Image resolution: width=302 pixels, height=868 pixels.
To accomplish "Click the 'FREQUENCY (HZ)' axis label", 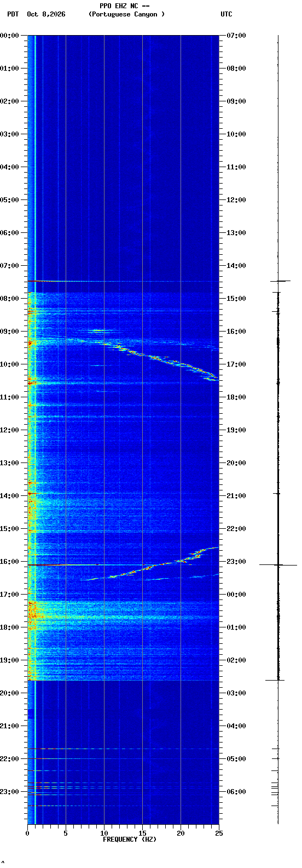I will 130,840.
